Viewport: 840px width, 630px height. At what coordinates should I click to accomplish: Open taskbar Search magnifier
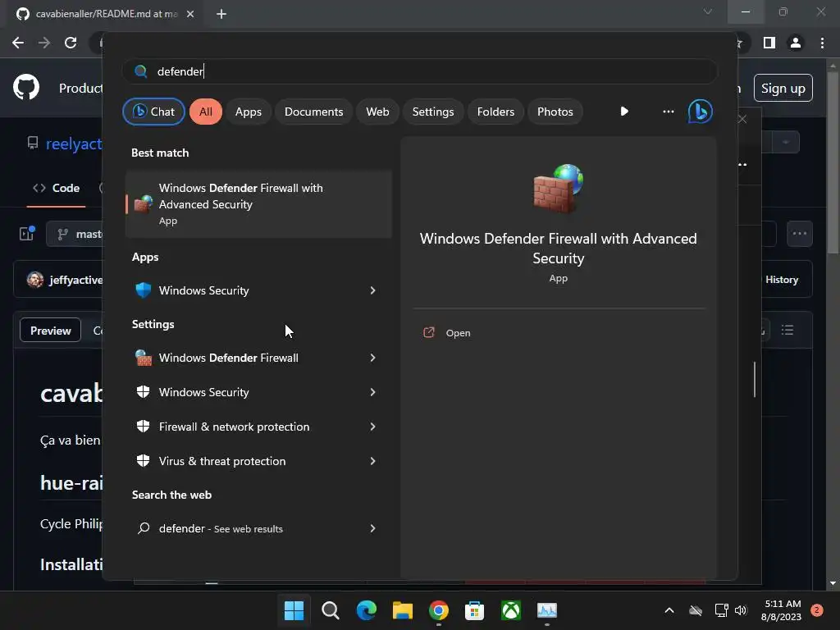(330, 610)
